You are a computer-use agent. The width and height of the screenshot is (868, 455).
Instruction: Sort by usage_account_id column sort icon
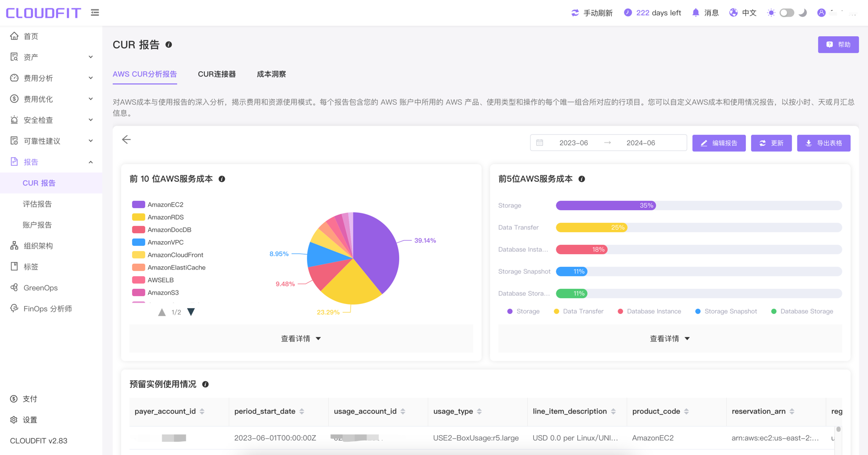(403, 411)
